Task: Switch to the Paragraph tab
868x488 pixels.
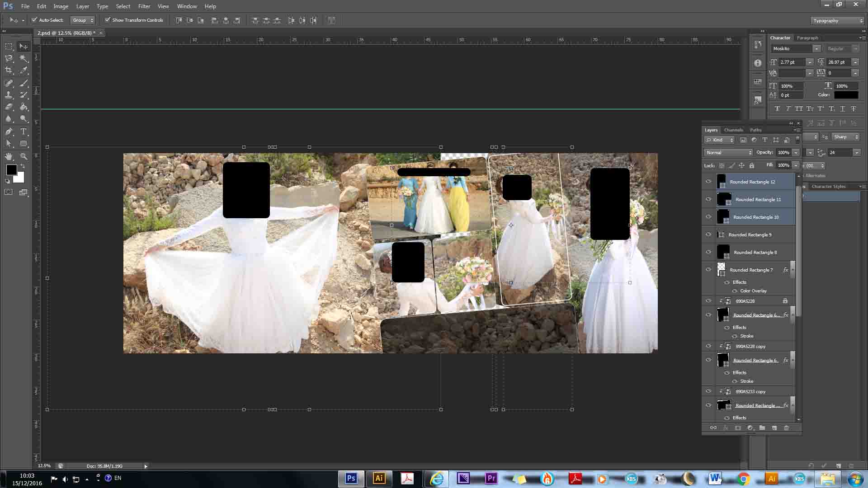Action: pos(807,38)
